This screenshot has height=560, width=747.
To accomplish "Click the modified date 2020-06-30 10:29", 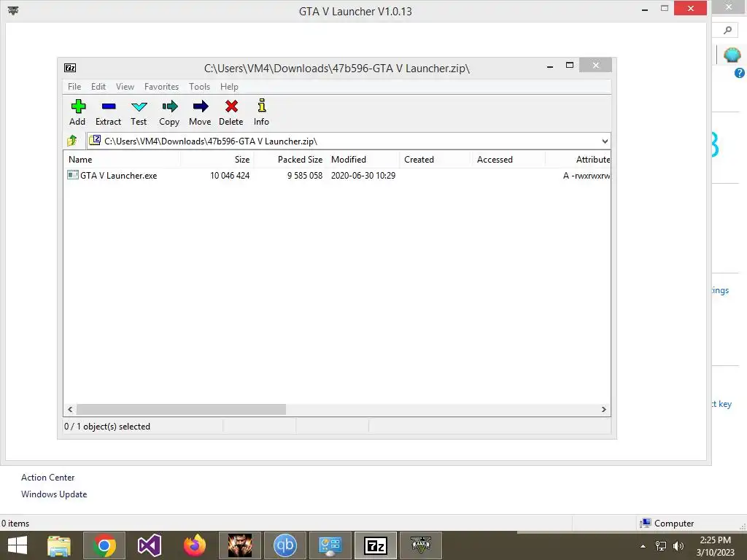I will [x=363, y=176].
